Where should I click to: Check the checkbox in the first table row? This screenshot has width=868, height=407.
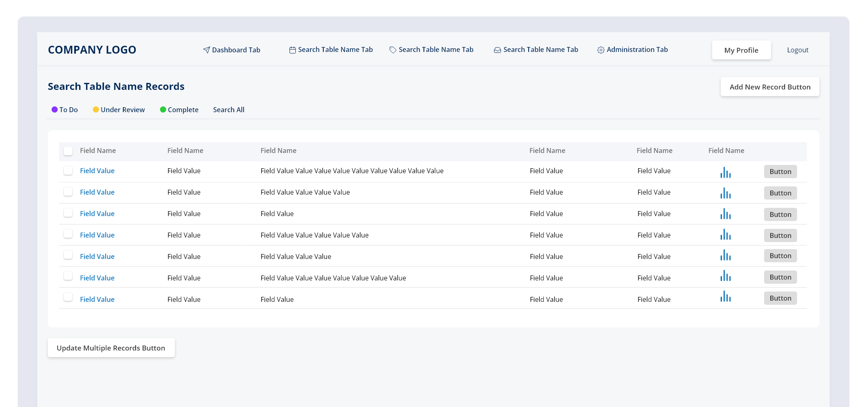68,170
